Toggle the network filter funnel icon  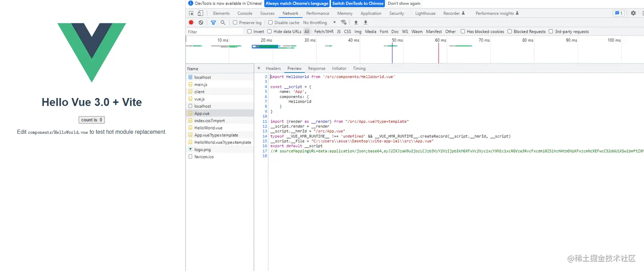point(213,23)
